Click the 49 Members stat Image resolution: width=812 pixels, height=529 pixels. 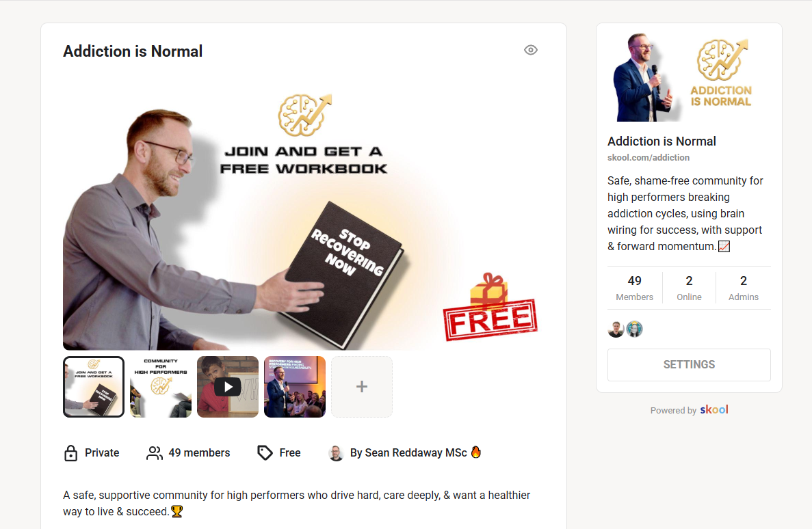point(634,288)
